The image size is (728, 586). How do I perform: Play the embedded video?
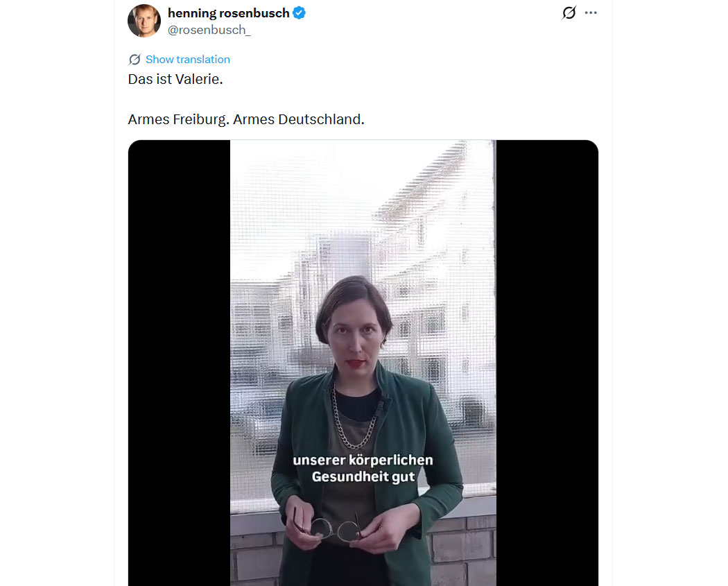[x=363, y=312]
